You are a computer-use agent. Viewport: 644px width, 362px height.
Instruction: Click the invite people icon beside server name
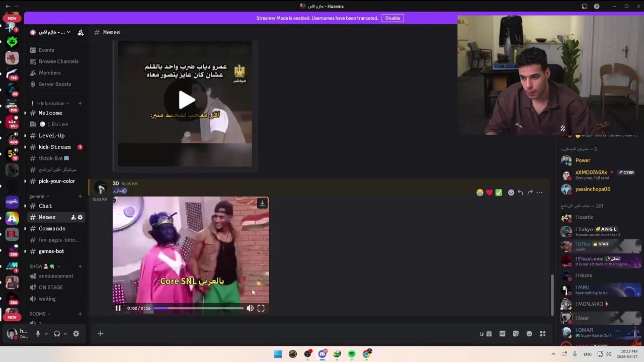tap(80, 32)
